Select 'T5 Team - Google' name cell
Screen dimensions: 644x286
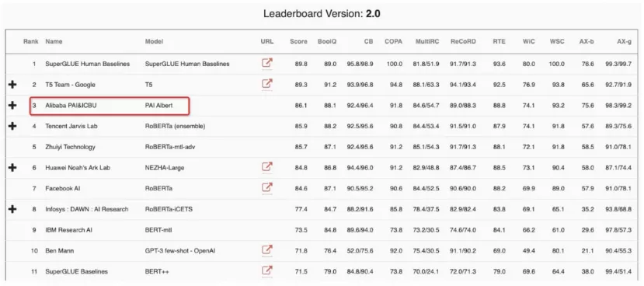coord(70,85)
